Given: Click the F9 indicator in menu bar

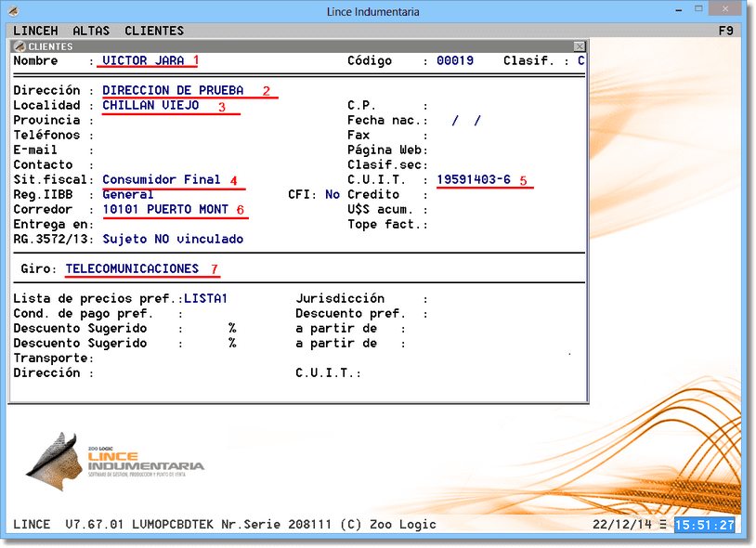Looking at the screenshot, I should click(725, 31).
